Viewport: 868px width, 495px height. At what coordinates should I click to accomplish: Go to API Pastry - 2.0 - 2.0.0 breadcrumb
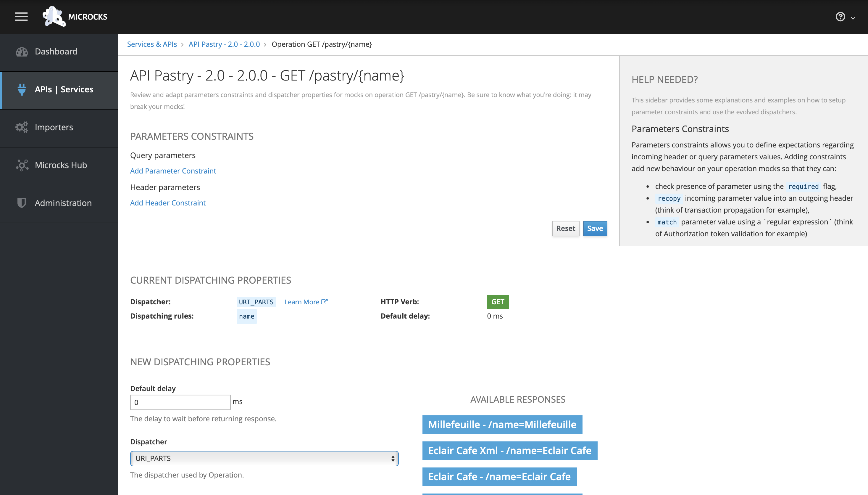(224, 44)
